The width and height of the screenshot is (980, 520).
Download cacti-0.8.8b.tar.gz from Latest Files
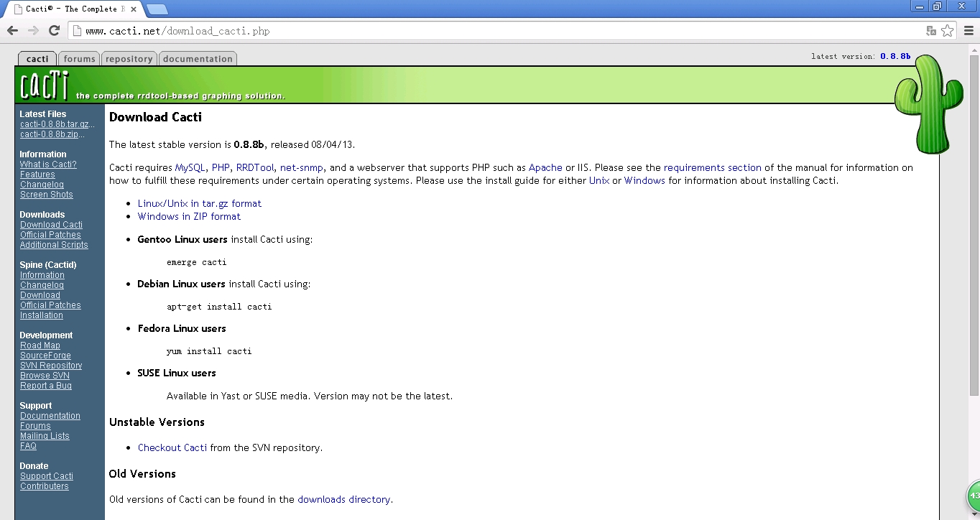point(57,124)
